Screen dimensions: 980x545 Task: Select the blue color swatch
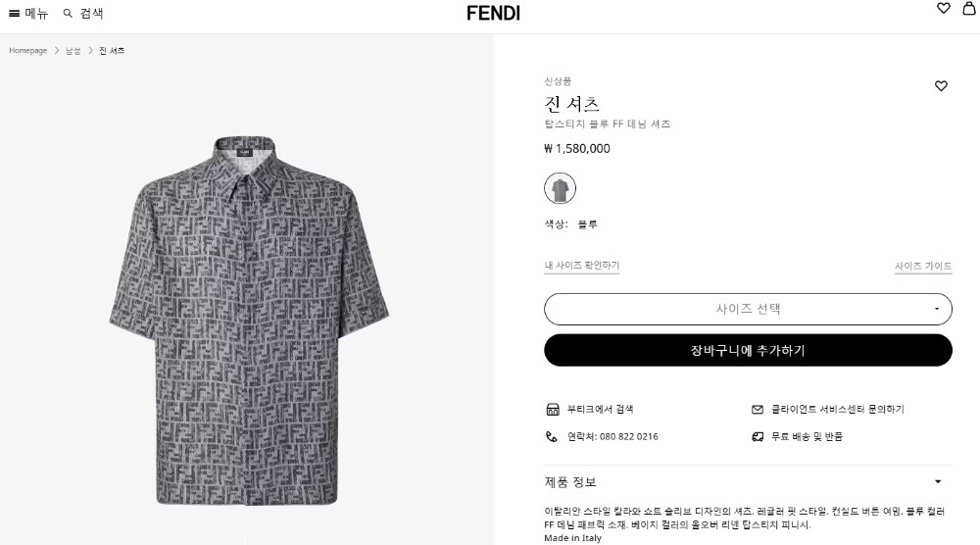(x=560, y=188)
